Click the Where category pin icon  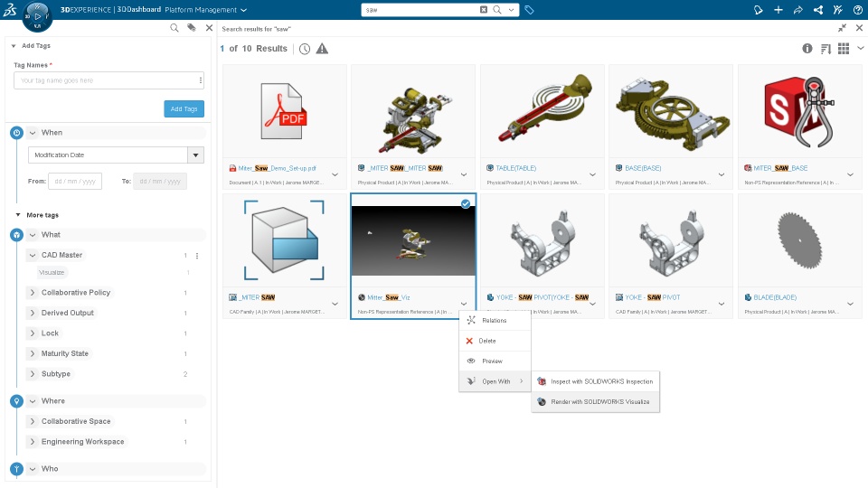click(16, 401)
